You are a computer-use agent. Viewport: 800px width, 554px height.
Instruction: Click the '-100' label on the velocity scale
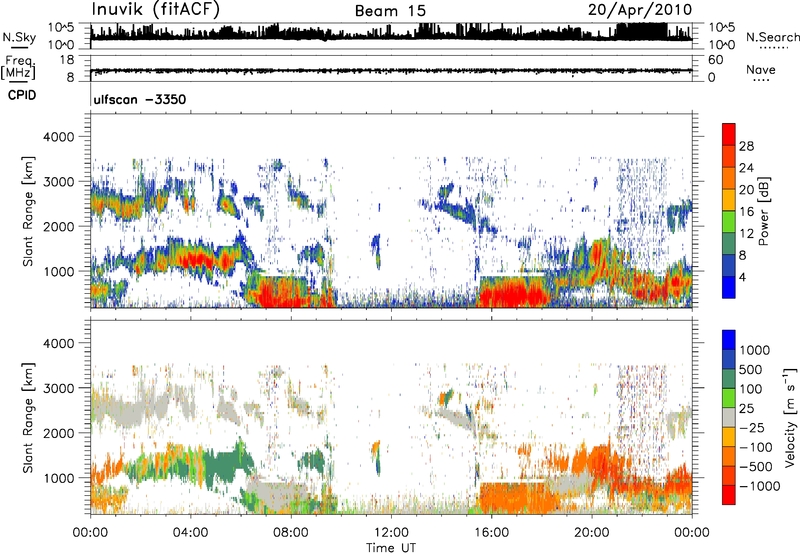point(756,447)
